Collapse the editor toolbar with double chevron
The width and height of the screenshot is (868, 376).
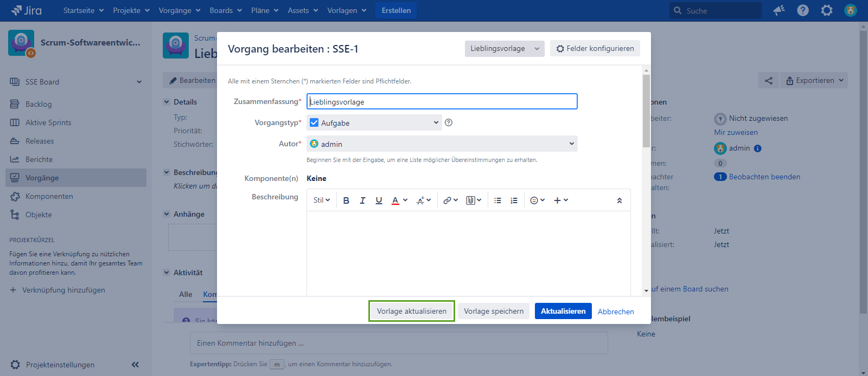[x=619, y=200]
